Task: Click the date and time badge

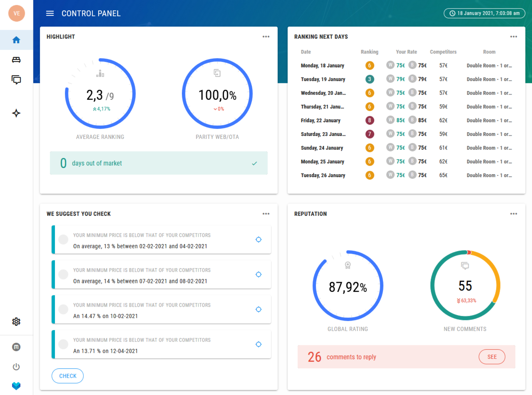Action: click(484, 13)
